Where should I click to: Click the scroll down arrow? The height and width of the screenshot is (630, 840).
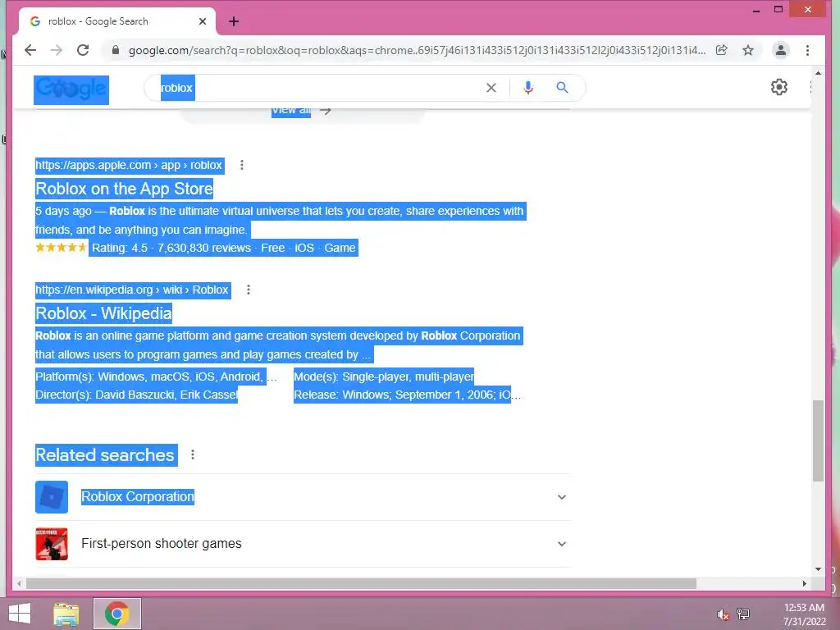818,569
